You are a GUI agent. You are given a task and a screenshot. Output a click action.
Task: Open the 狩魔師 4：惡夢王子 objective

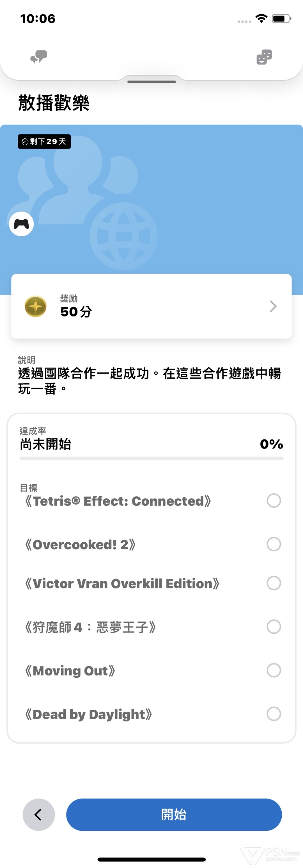tap(90, 627)
